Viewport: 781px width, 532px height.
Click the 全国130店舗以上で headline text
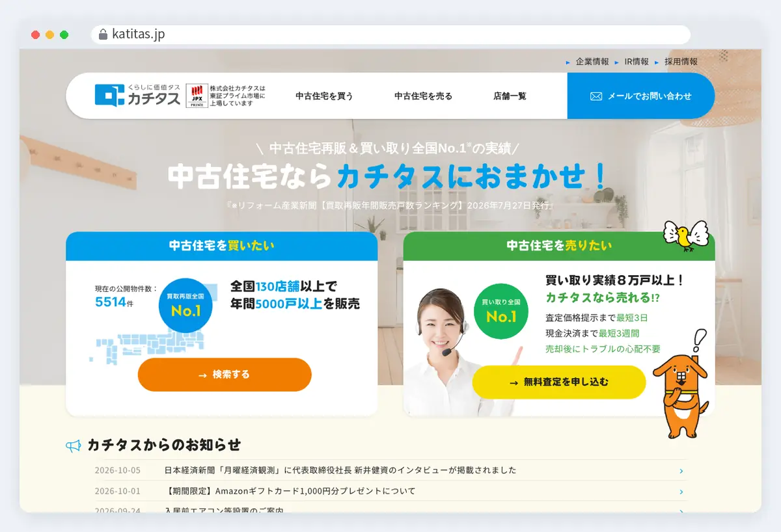[284, 286]
